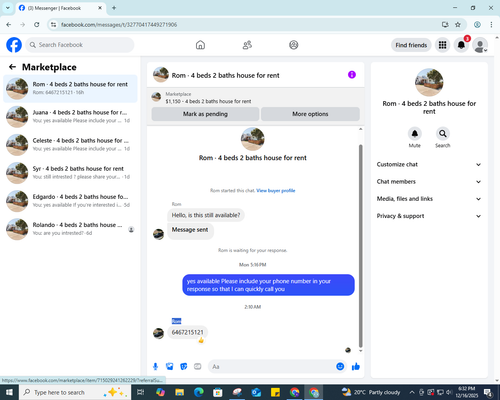
Task: Select the Messenger | Facebook tab
Action: coord(61,8)
